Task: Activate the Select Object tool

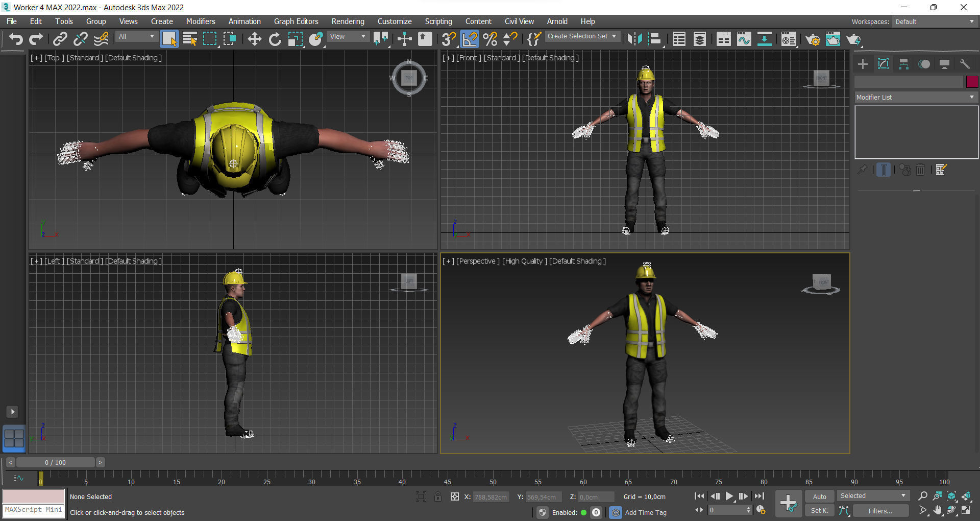Action: [169, 39]
